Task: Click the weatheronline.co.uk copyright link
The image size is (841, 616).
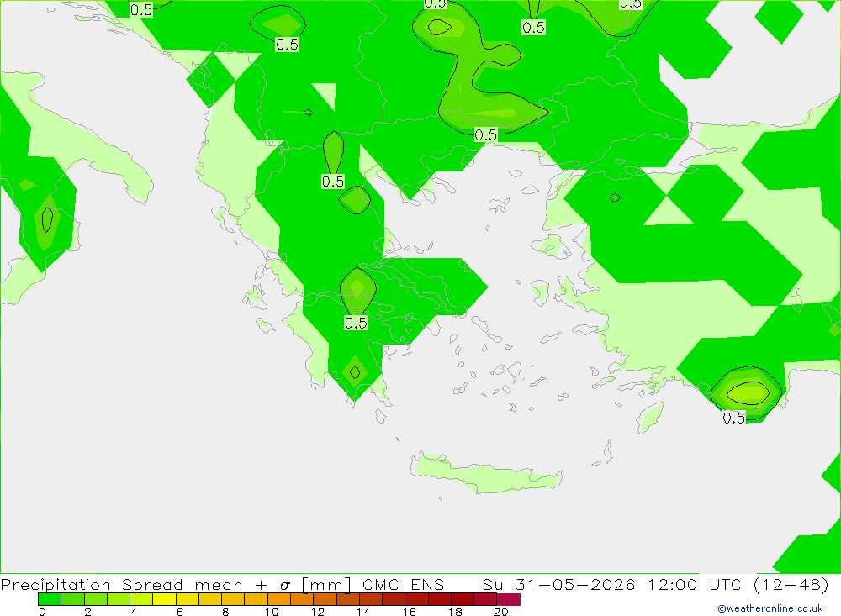Action: pyautogui.click(x=770, y=608)
